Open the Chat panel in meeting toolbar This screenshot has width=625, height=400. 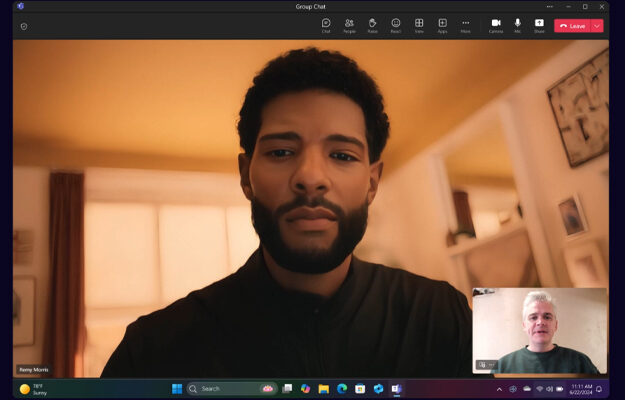pos(326,26)
